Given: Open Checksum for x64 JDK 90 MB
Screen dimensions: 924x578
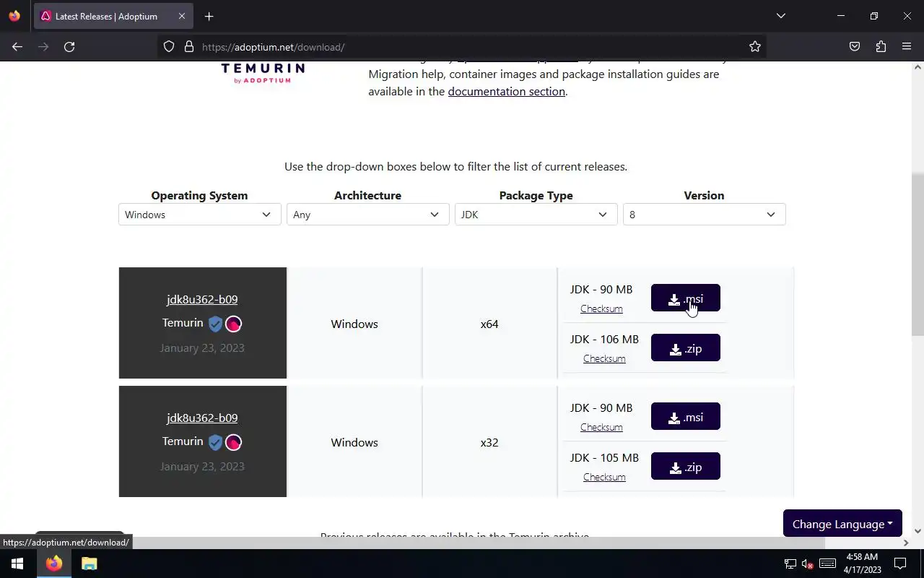Looking at the screenshot, I should coord(601,309).
